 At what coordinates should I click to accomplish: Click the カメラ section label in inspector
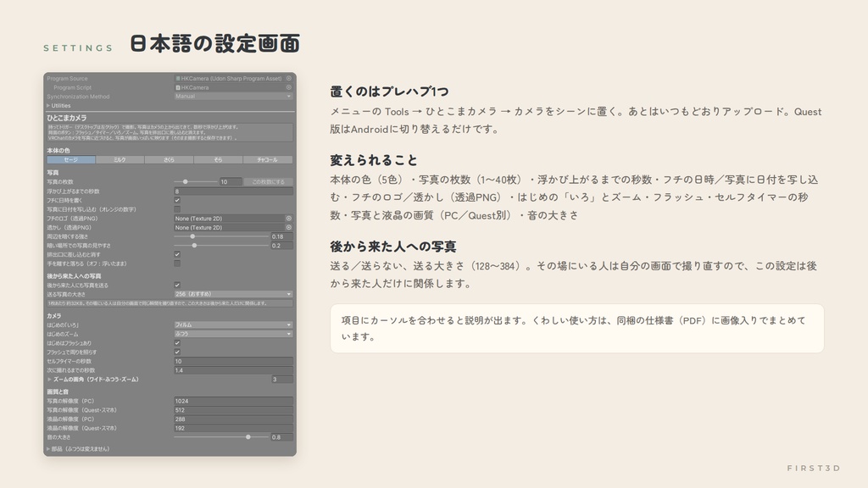click(53, 316)
